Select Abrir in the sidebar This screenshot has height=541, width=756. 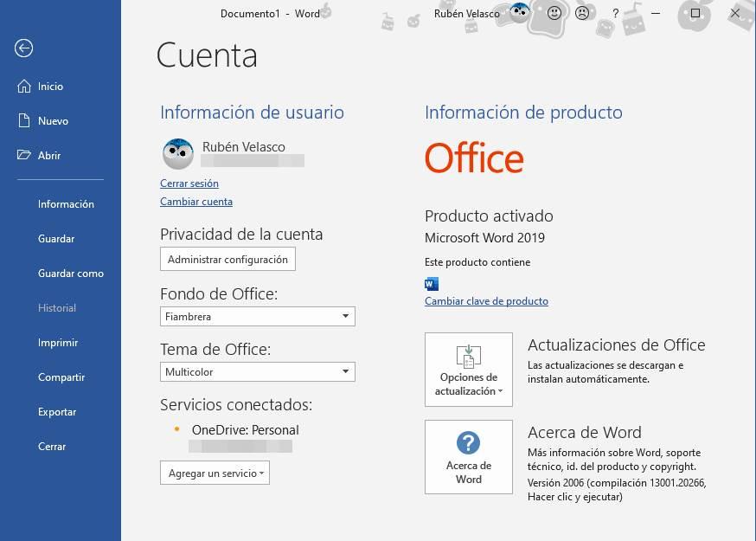pyautogui.click(x=49, y=156)
